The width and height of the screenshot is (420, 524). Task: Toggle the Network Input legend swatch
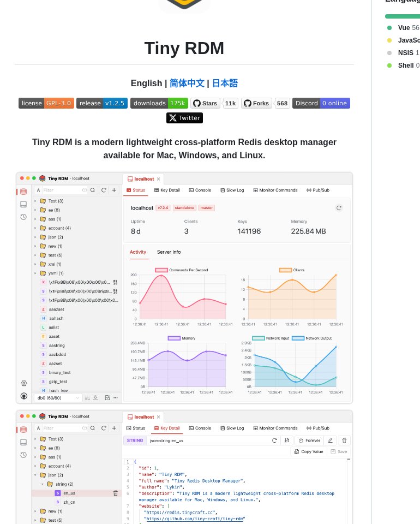(259, 338)
